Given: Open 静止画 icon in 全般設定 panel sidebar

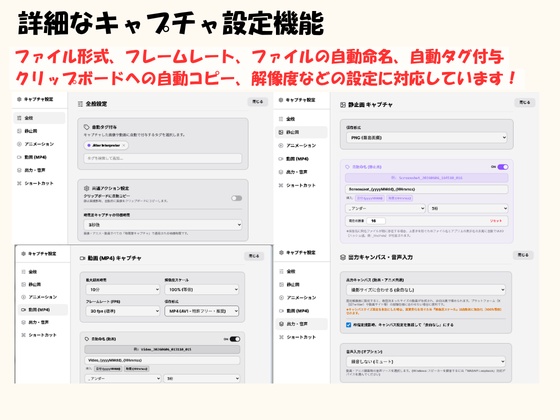Looking at the screenshot, I should click(x=19, y=131).
